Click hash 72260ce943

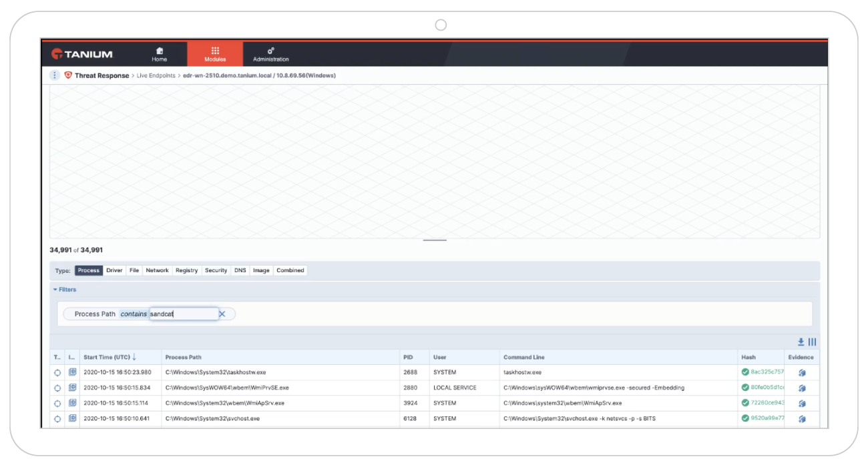coord(767,403)
